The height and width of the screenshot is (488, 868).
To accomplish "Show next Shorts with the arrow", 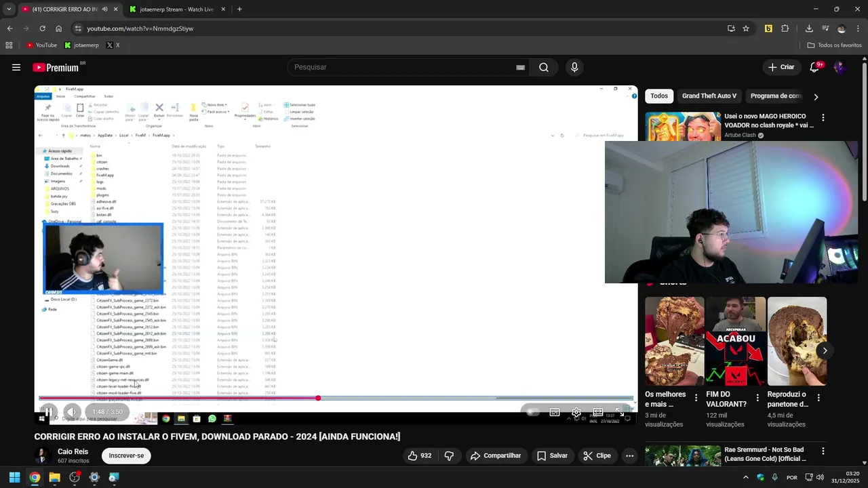I will click(x=825, y=350).
